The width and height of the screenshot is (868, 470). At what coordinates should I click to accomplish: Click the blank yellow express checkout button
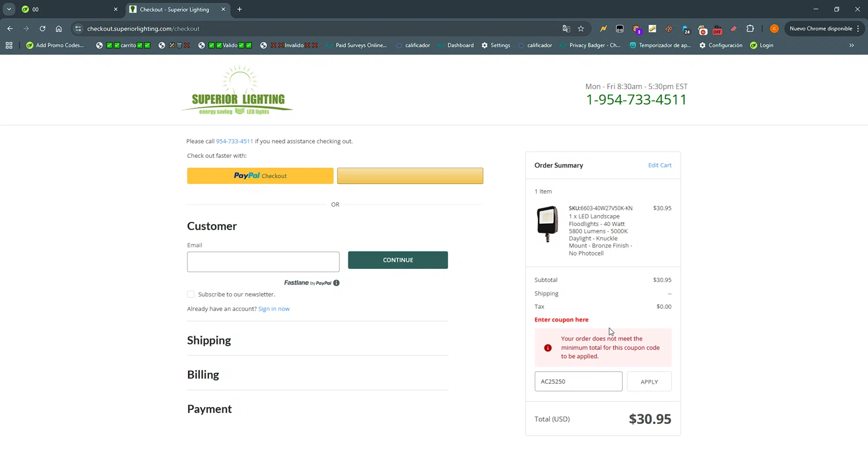(410, 176)
